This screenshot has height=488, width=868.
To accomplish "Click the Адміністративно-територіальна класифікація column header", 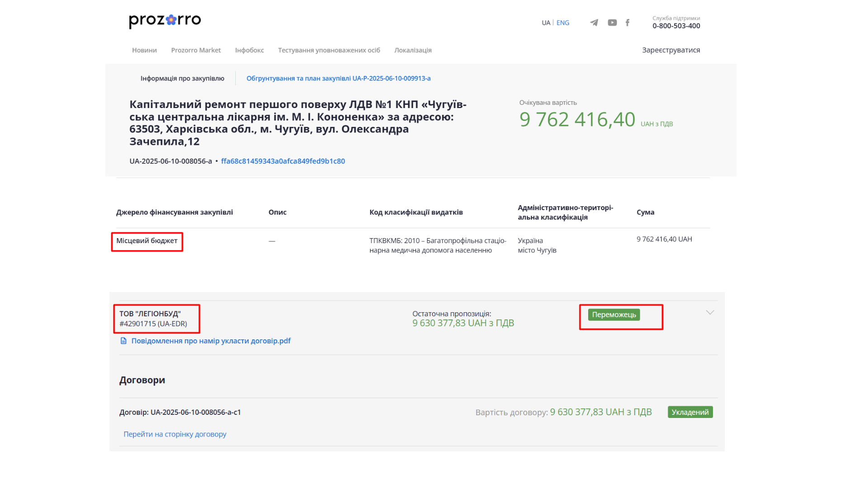I will (x=565, y=212).
